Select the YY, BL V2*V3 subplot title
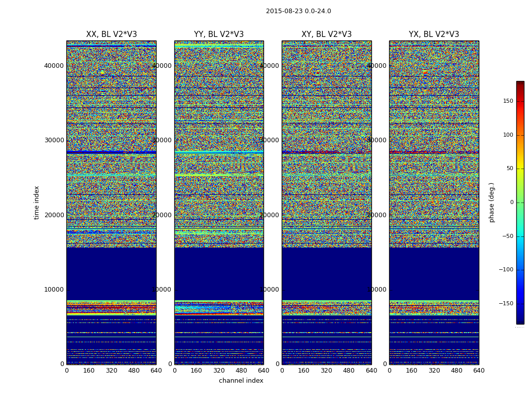This screenshot has width=532, height=405. 219,34
